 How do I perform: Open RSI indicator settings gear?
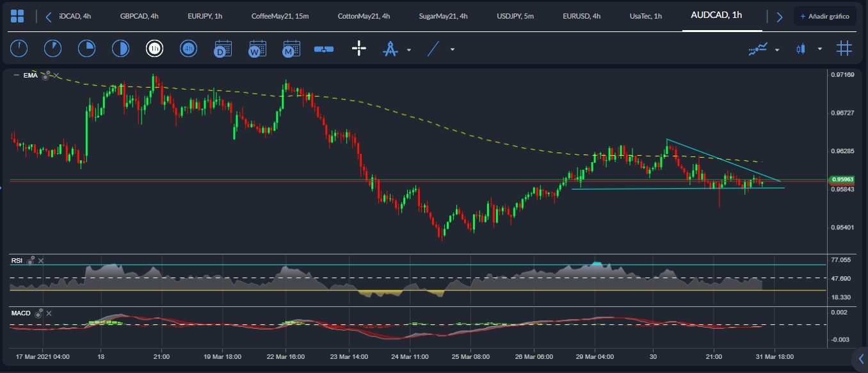(x=30, y=260)
